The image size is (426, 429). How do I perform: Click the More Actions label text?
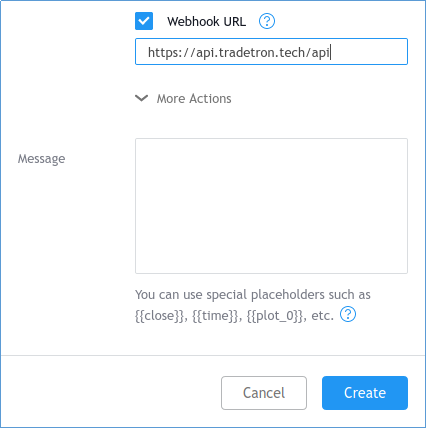point(194,99)
